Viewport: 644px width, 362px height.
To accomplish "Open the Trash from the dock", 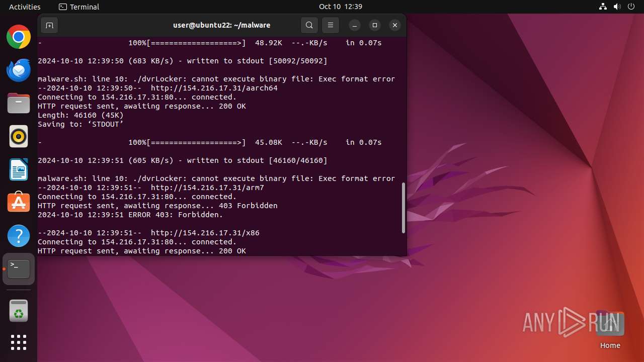I will 19,311.
